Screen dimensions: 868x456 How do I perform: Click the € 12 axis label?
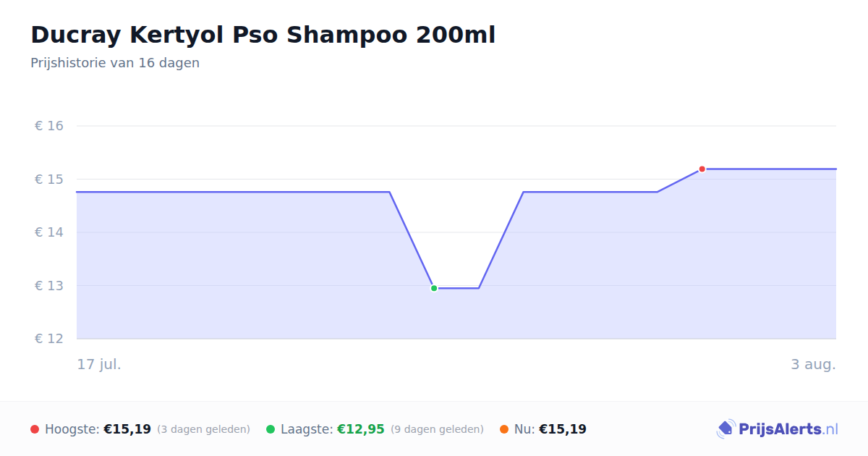coord(49,339)
